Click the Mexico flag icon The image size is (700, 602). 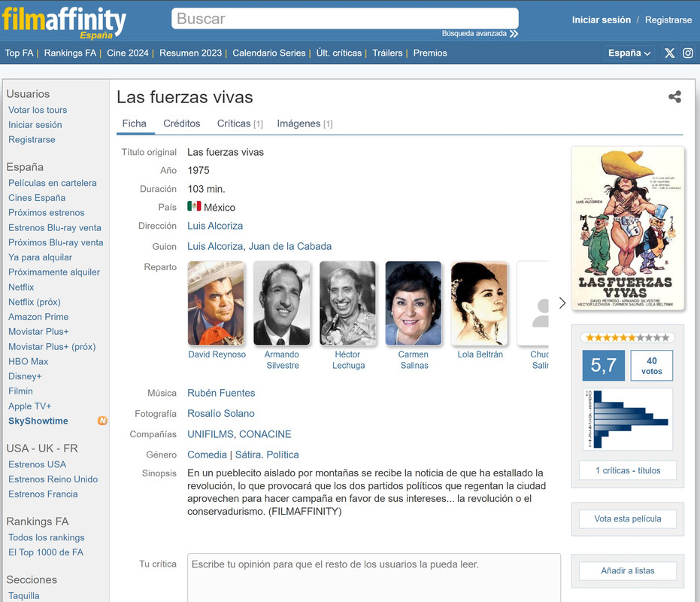(x=194, y=206)
